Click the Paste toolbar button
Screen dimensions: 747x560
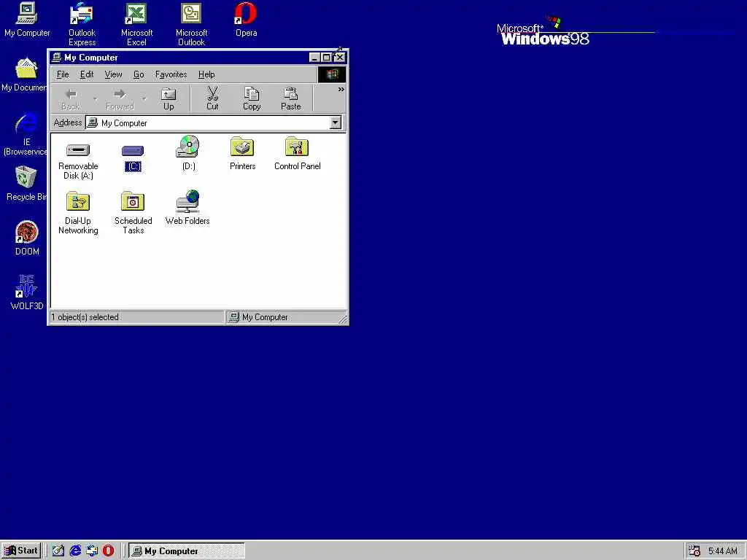point(290,98)
